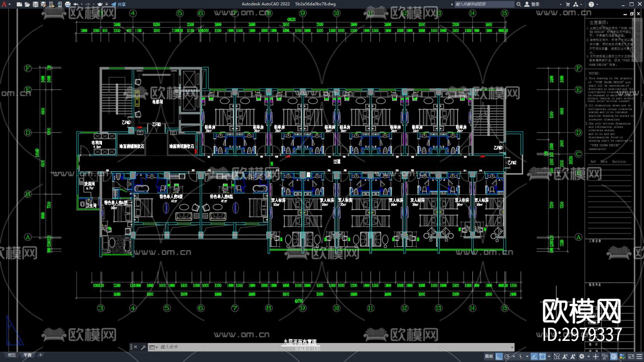644x362 pixels.
Task: Click the dashed-frame viewport icon in status bar
Action: pyautogui.click(x=557, y=356)
